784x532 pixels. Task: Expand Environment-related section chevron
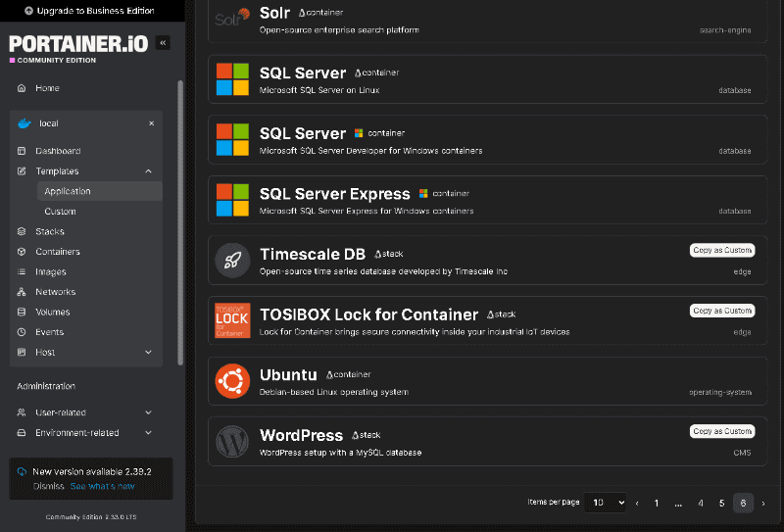pyautogui.click(x=149, y=432)
